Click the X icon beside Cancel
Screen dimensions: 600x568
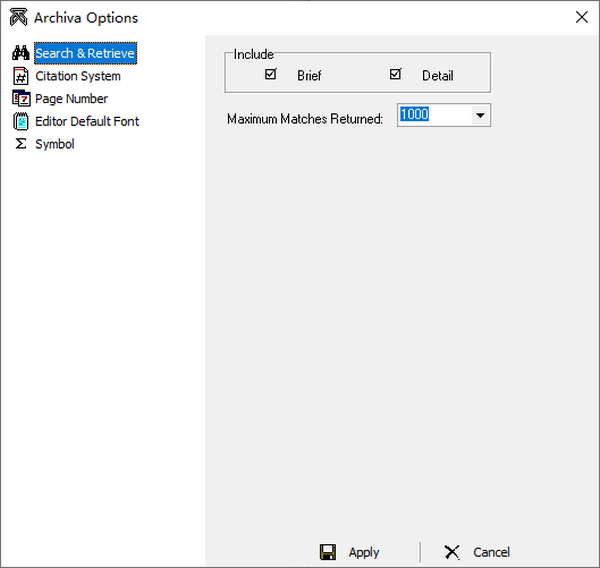[x=452, y=552]
